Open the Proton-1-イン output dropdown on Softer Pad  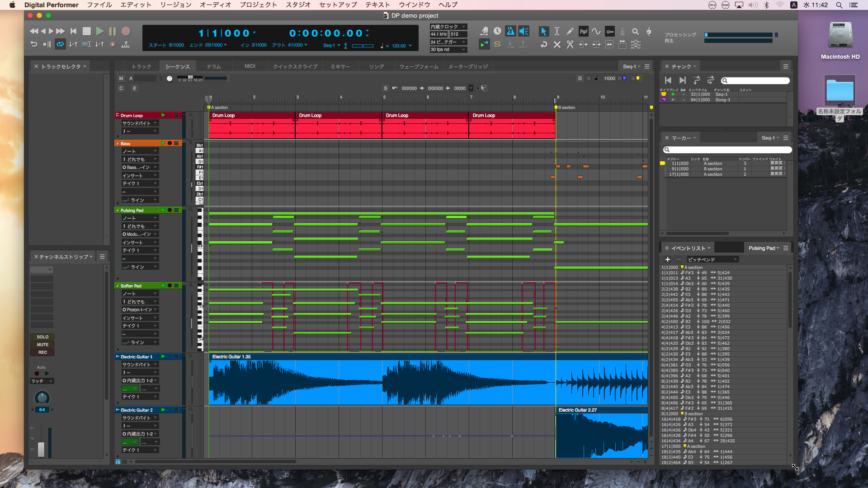coord(140,310)
